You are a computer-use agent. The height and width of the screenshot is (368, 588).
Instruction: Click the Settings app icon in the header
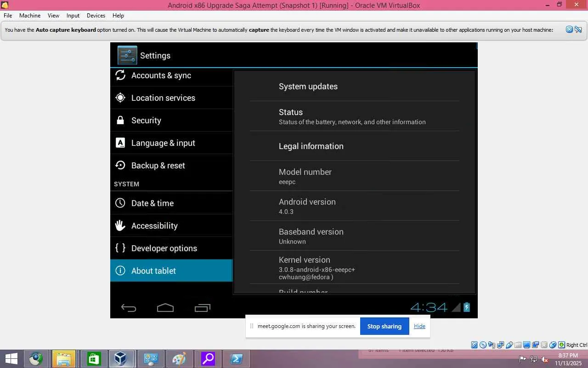127,55
